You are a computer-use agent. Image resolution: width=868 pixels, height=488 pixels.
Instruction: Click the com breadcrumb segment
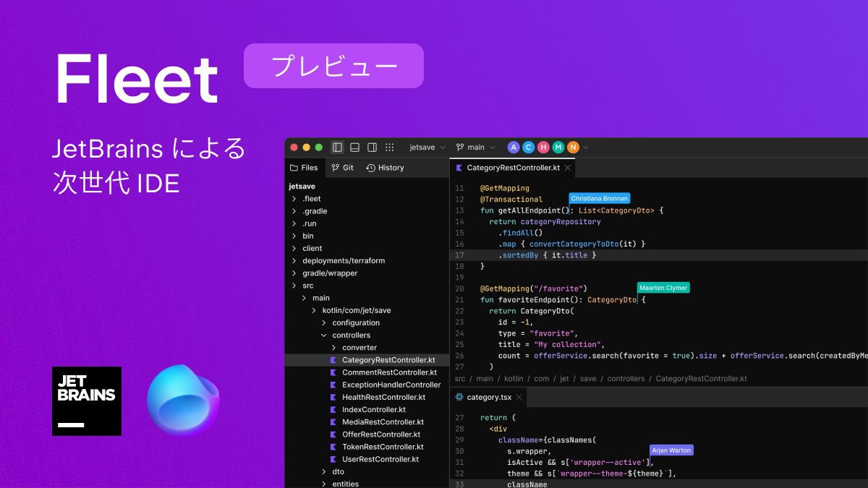(x=542, y=379)
